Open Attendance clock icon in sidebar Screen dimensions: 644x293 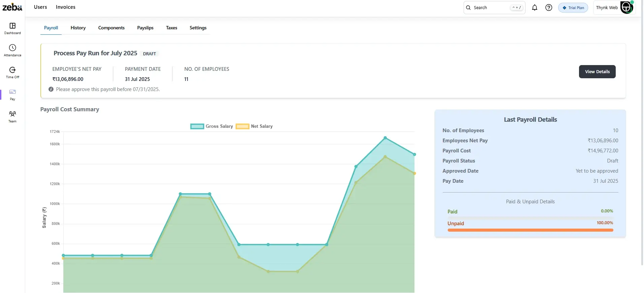[x=12, y=48]
